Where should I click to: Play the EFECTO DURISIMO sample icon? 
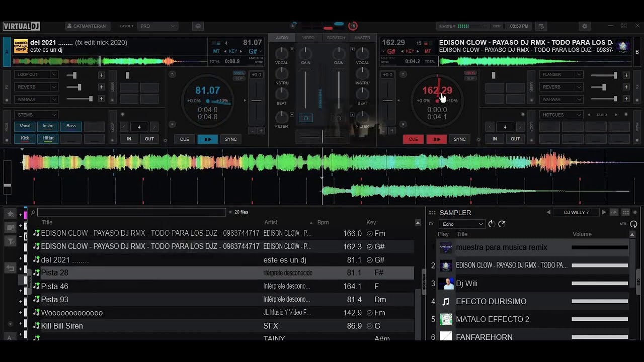446,302
